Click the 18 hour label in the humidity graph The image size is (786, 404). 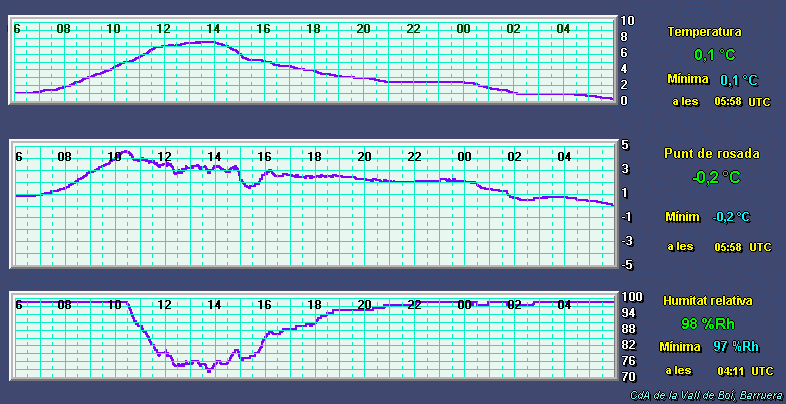tap(314, 305)
